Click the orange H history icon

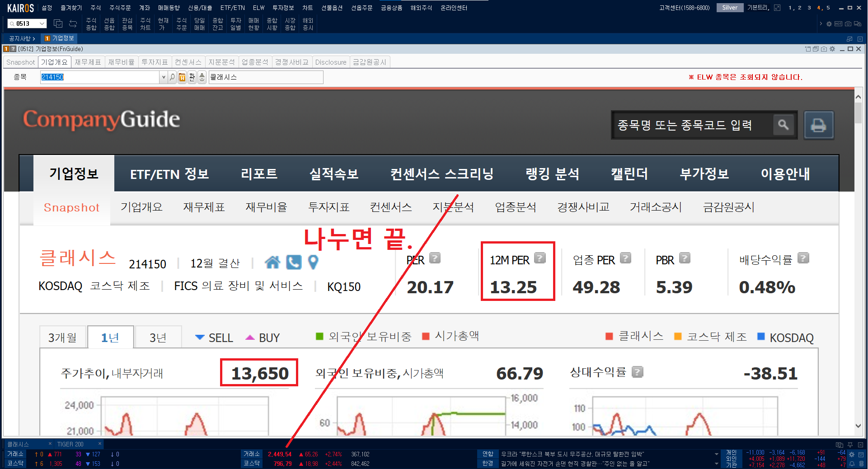click(x=182, y=77)
